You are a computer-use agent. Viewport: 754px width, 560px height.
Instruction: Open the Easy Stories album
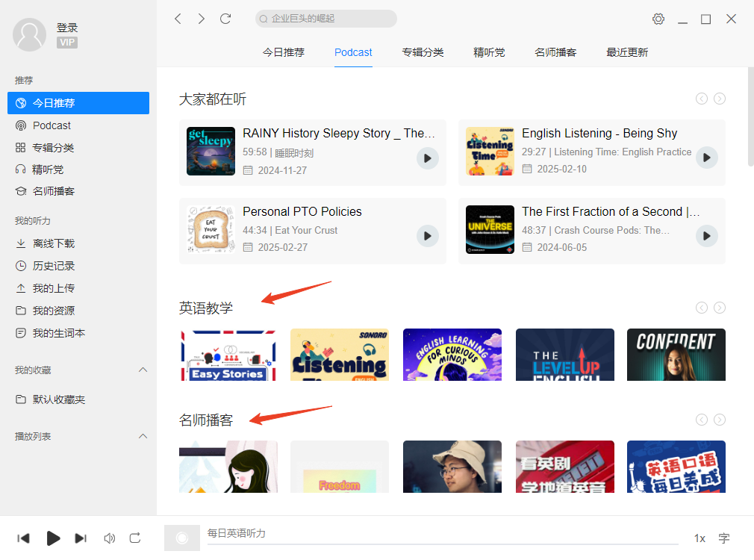[x=228, y=355]
